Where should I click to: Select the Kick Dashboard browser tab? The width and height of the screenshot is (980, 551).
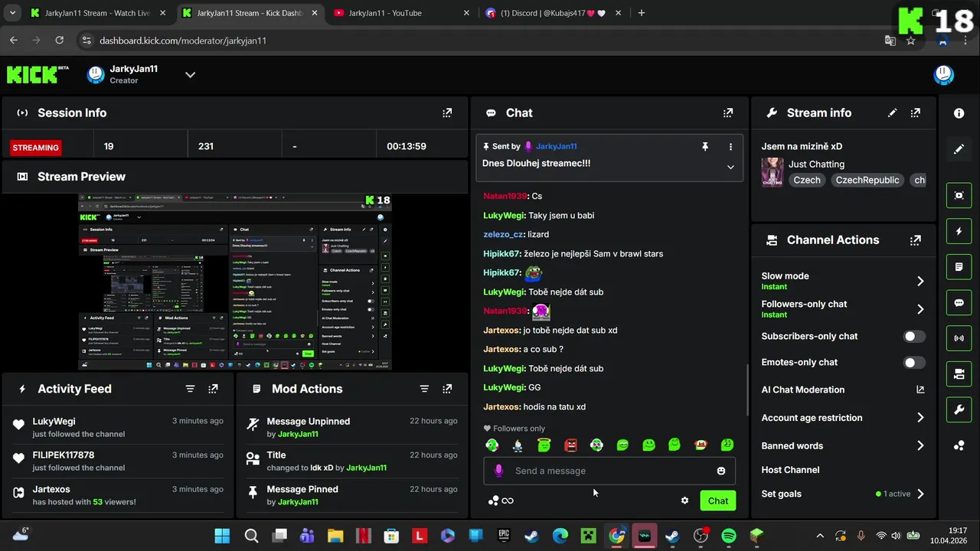[250, 13]
